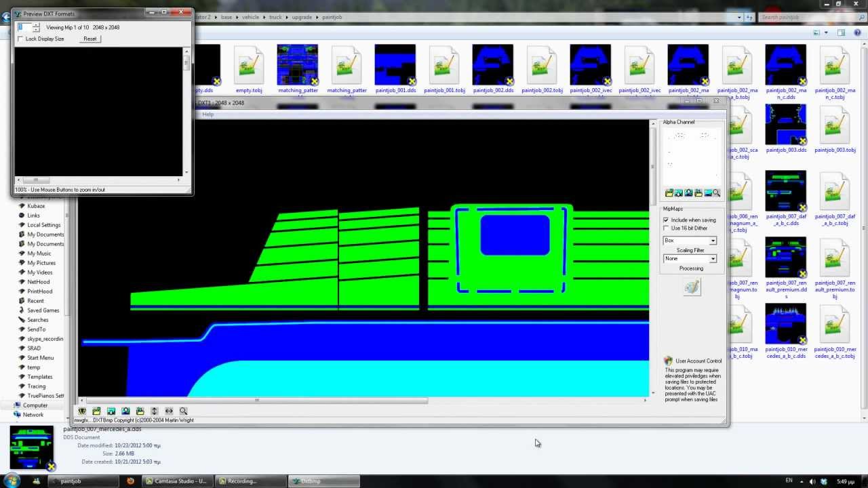Click the paintjob breadcrumb in the address bar
Screen dimensions: 868x488
pyautogui.click(x=332, y=17)
